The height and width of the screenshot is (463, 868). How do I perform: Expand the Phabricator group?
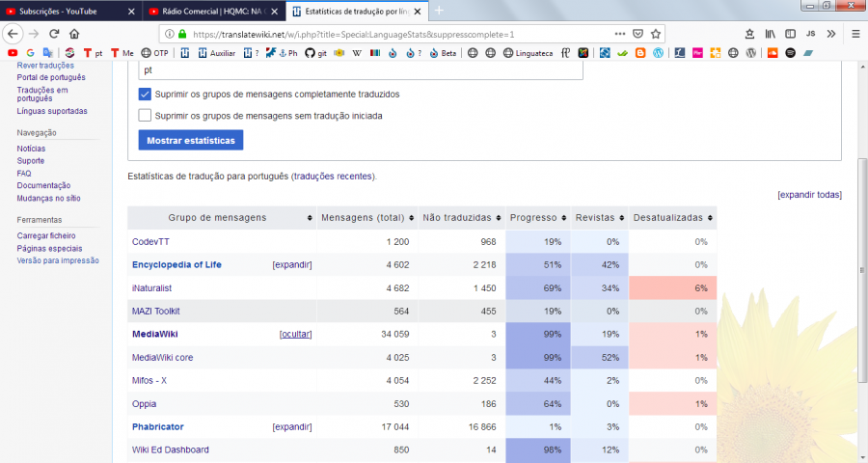(291, 427)
